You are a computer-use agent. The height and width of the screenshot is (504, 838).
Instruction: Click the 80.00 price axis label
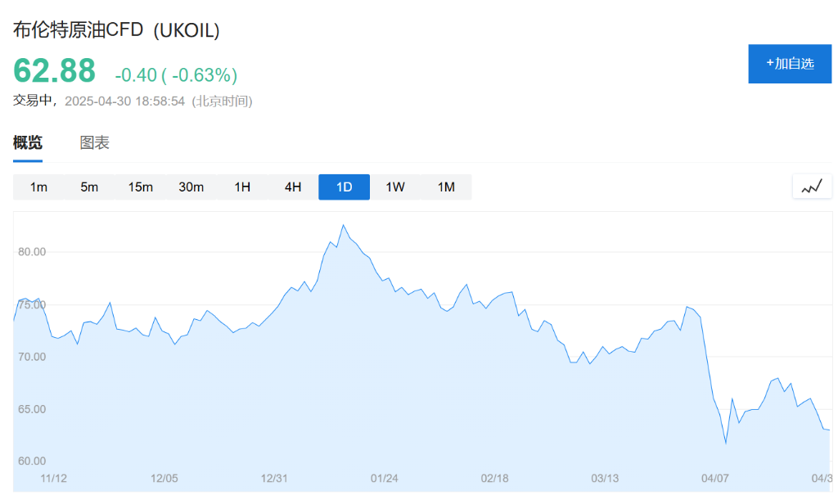click(x=32, y=252)
